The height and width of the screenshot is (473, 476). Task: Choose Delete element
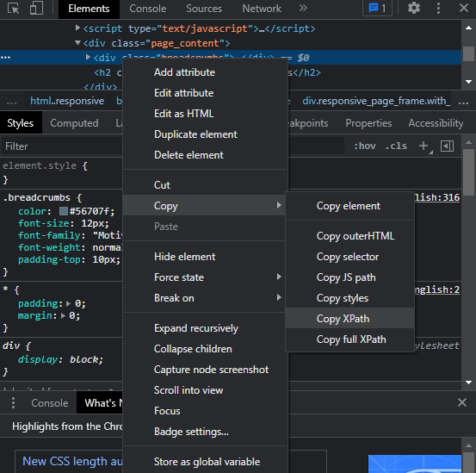(x=205, y=155)
